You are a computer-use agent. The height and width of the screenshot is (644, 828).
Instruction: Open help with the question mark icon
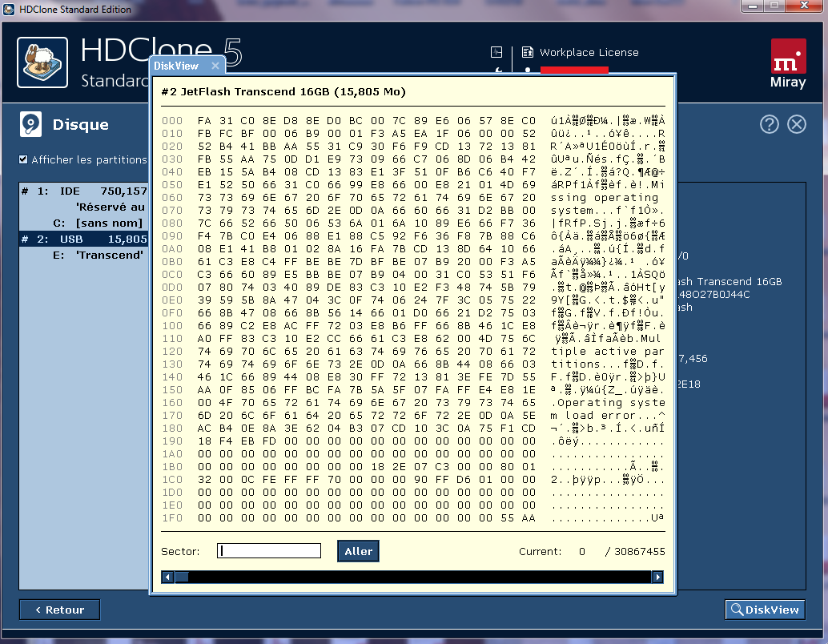coord(770,124)
